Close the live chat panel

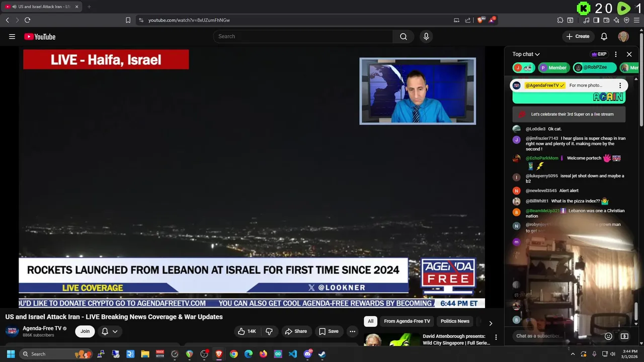tap(629, 54)
